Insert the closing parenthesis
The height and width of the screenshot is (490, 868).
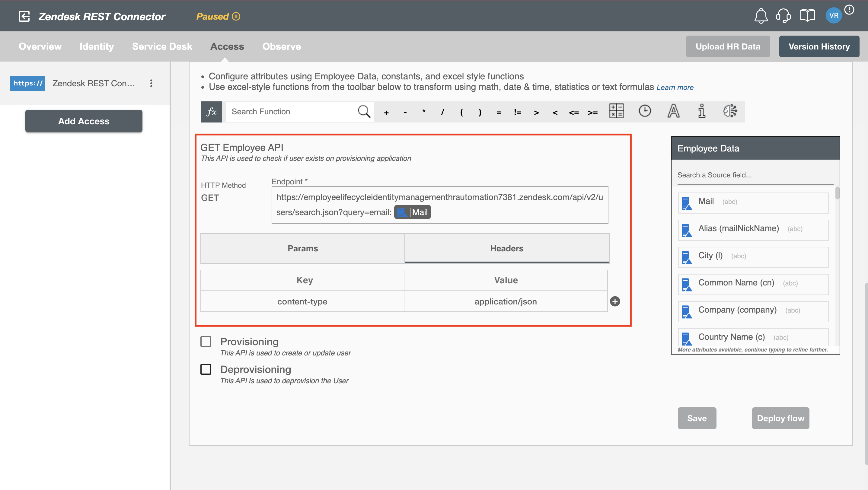[480, 112]
